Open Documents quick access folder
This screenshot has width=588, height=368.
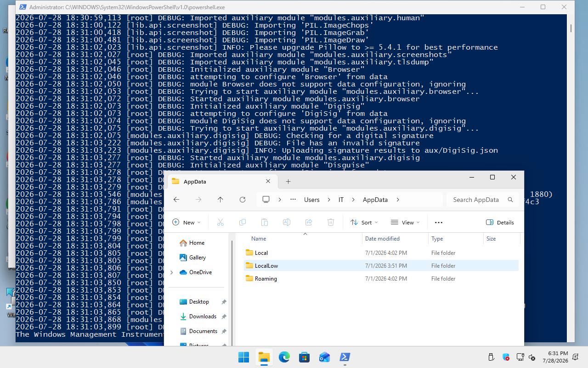pyautogui.click(x=203, y=331)
